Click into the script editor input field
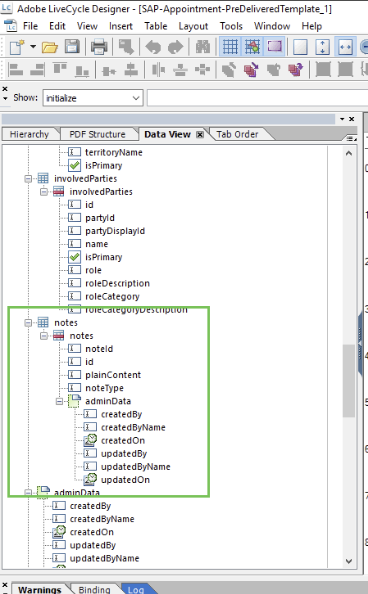 pyautogui.click(x=257, y=98)
